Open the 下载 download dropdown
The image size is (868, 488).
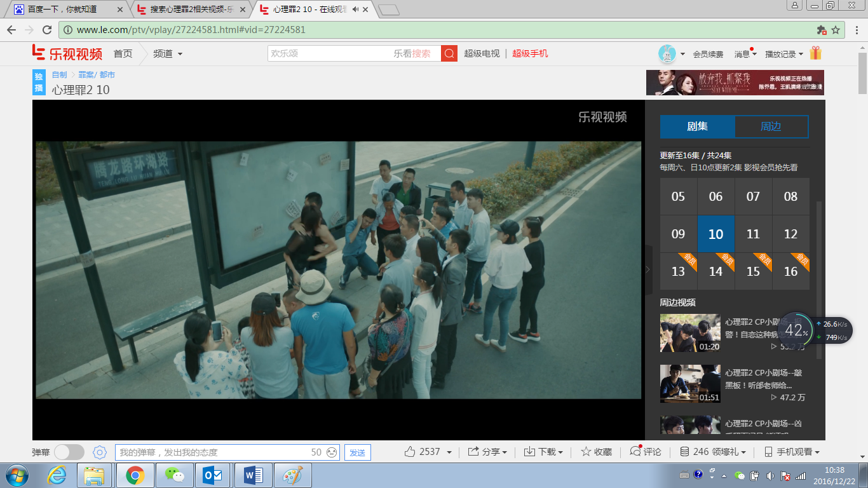tap(543, 452)
